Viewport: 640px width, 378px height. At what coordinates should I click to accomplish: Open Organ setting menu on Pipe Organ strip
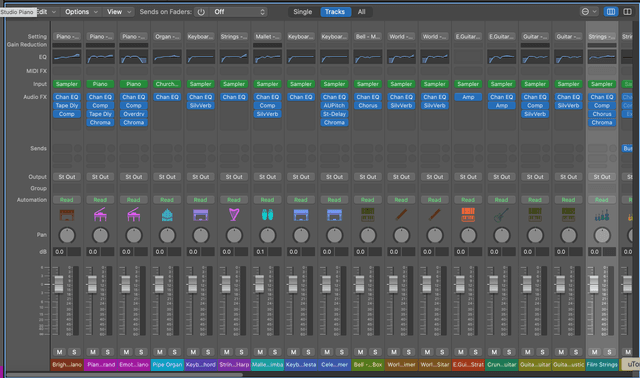click(167, 36)
